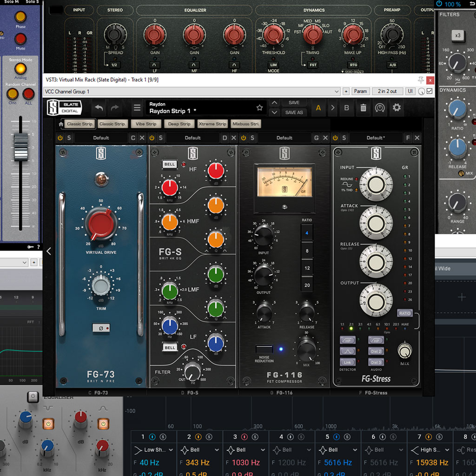Remove the FG-116 module with X

click(x=325, y=138)
